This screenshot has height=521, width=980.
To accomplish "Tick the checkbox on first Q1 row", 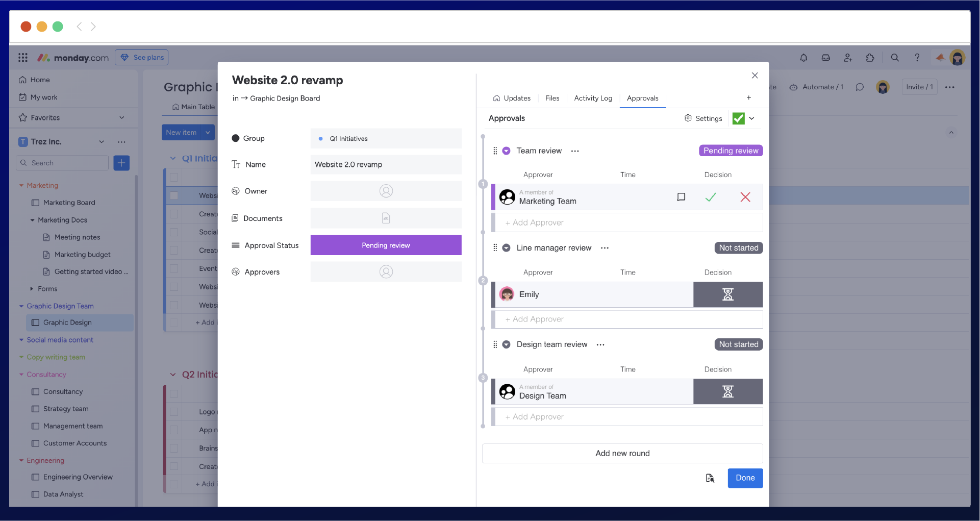I will (x=174, y=195).
